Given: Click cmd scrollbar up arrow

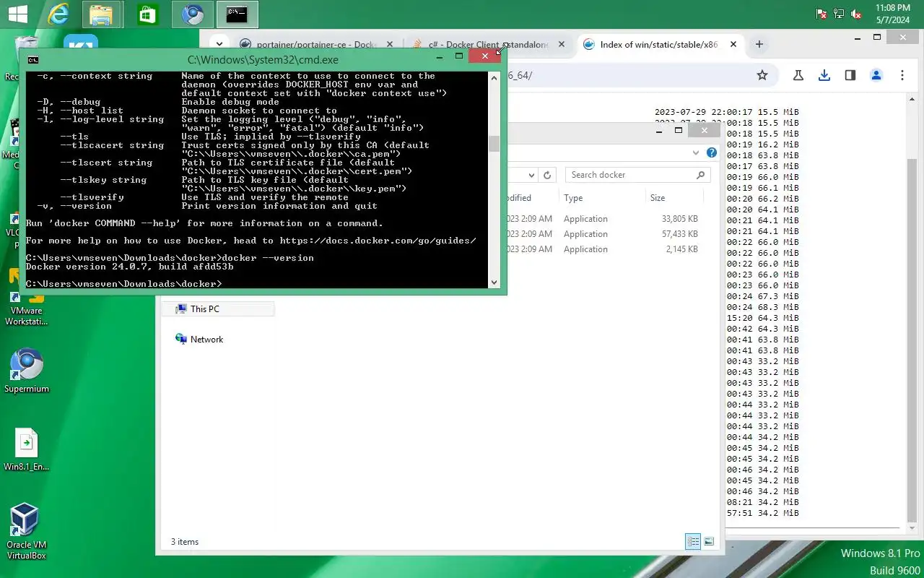Looking at the screenshot, I should click(x=494, y=77).
